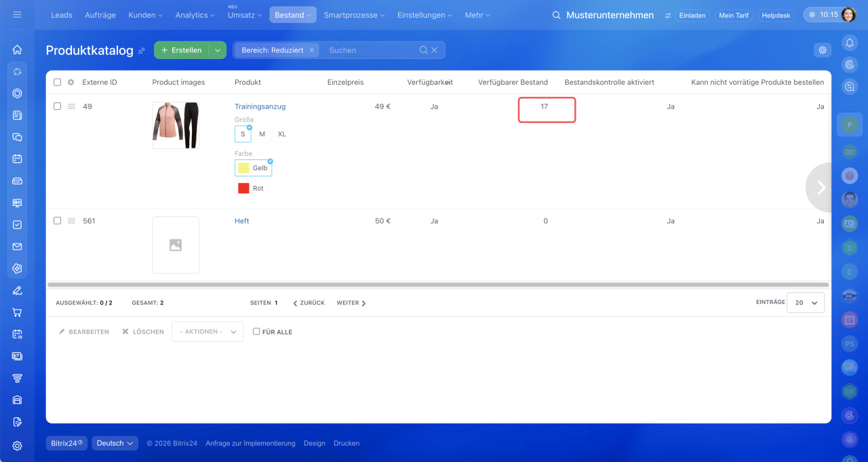Open the gear settings icon at sidebar bottom
This screenshot has height=462, width=868.
(x=17, y=446)
